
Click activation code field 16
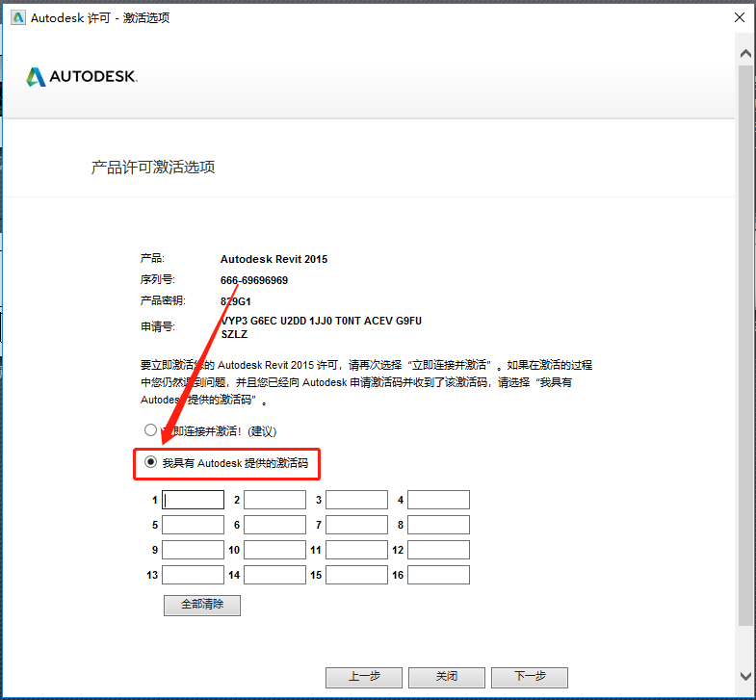[x=439, y=575]
